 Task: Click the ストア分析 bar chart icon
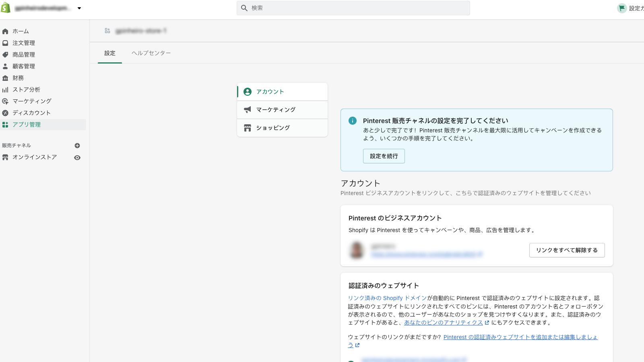coord(5,90)
